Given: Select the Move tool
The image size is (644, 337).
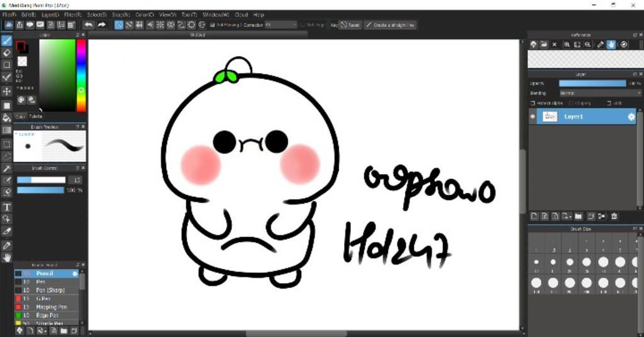Looking at the screenshot, I should coord(6,91).
